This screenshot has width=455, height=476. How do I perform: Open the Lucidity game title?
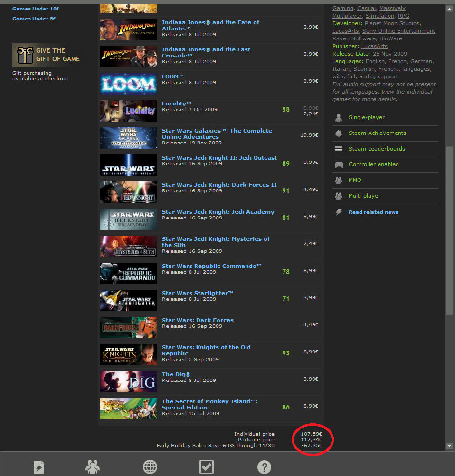[176, 104]
